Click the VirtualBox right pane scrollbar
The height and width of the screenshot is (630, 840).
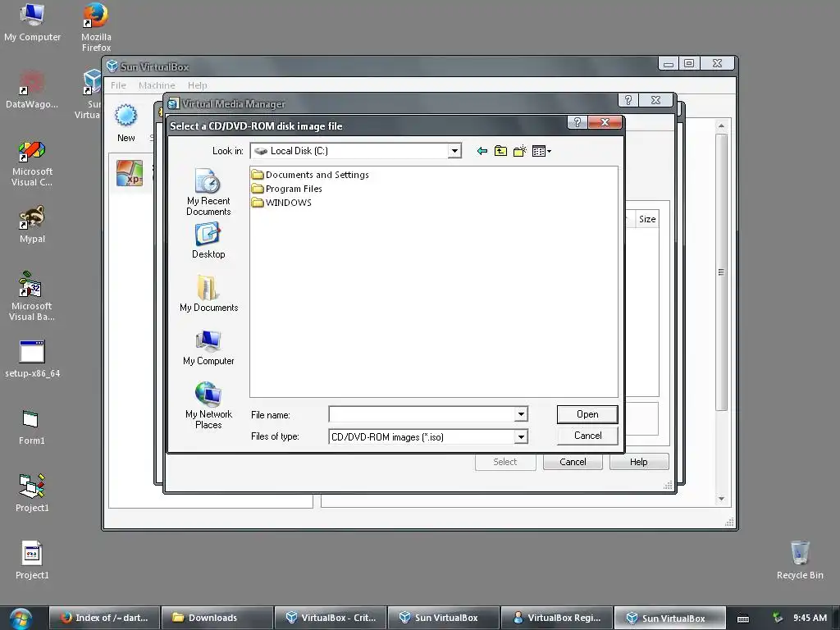[721, 272]
